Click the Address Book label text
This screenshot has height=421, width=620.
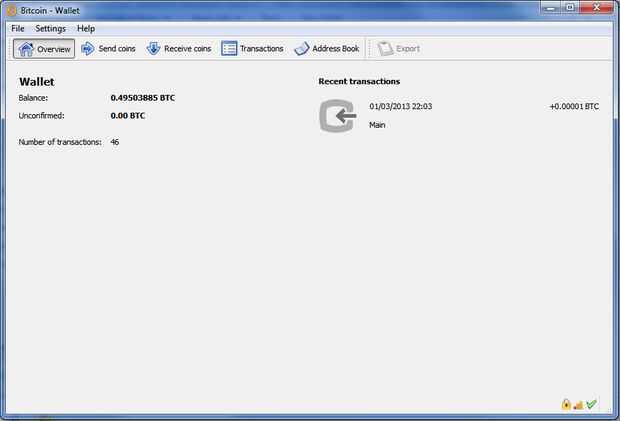pos(336,49)
